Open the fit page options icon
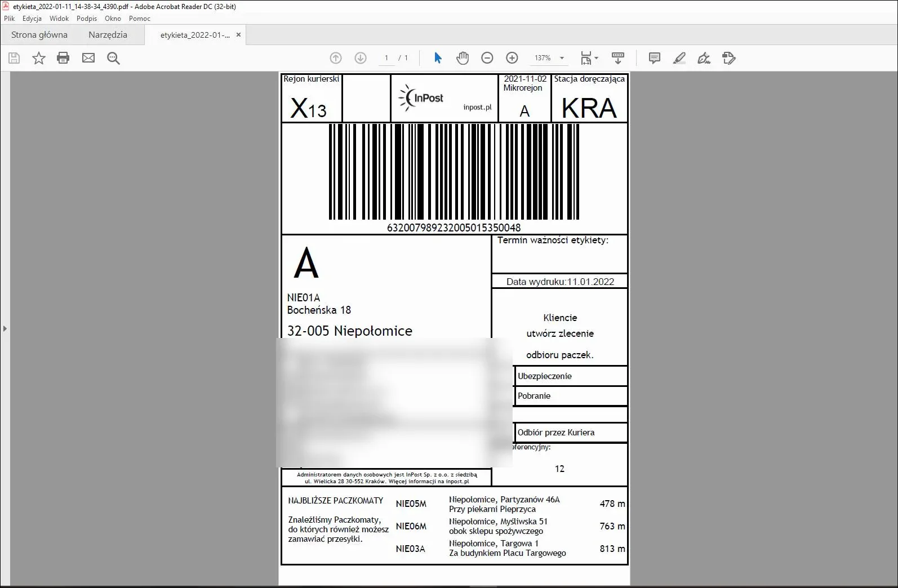Image resolution: width=898 pixels, height=588 pixels. 589,58
